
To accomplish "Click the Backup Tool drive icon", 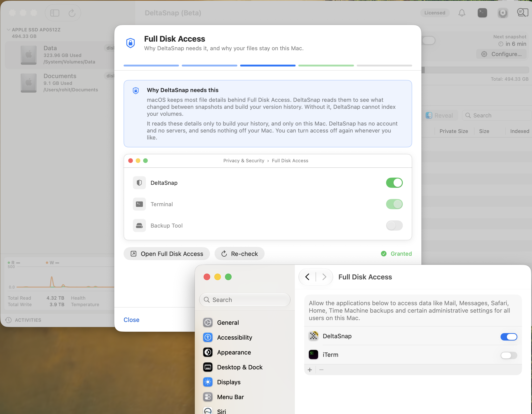I will [x=139, y=225].
